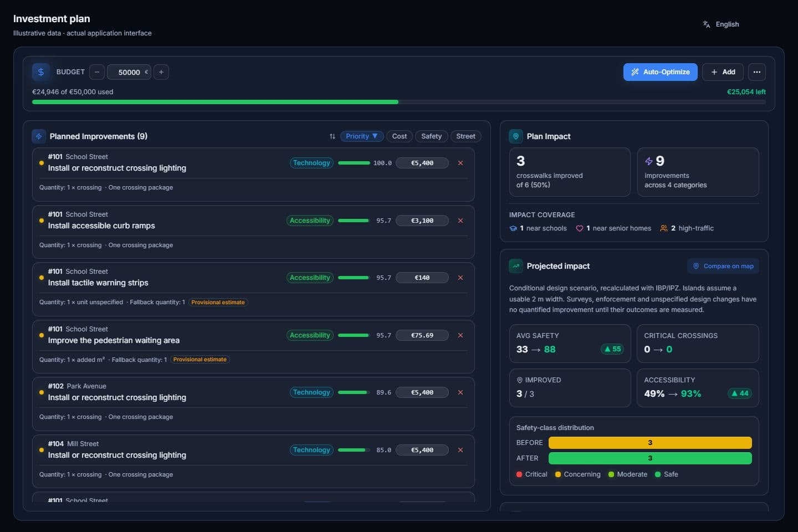Screen dimensions: 798x532
Task: Click Technology tag on Park Avenue lighting
Action: click(x=311, y=392)
